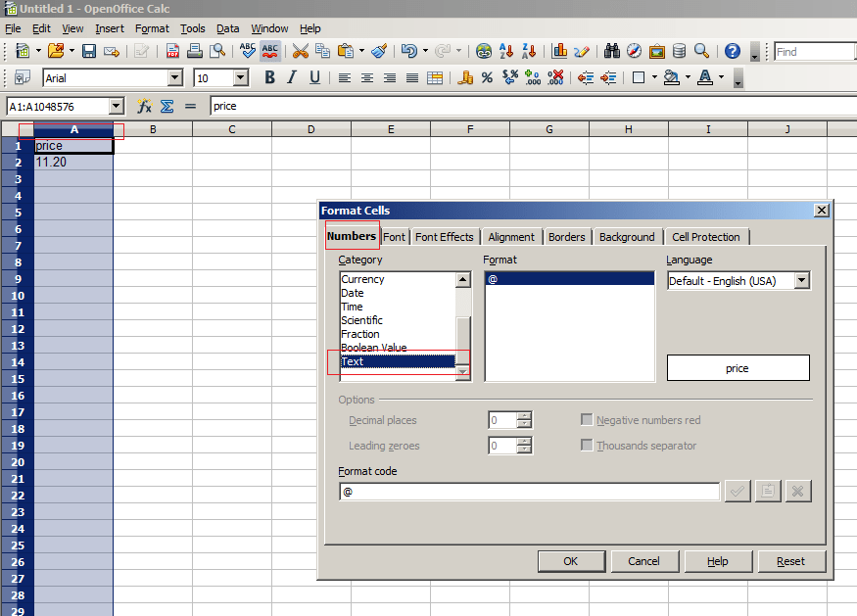Image resolution: width=857 pixels, height=616 pixels.
Task: Click OK in Format Cells dialog
Action: 571,561
